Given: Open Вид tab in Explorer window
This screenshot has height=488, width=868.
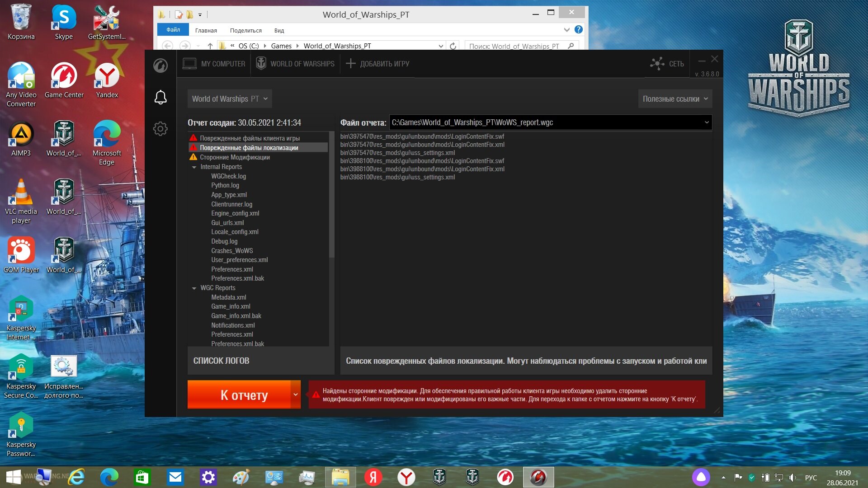Looking at the screenshot, I should point(279,30).
